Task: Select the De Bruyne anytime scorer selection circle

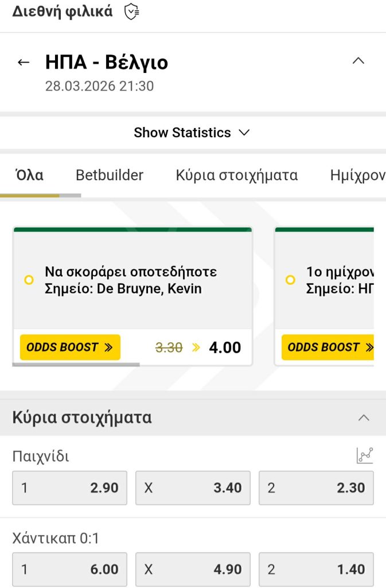Action: coord(28,280)
